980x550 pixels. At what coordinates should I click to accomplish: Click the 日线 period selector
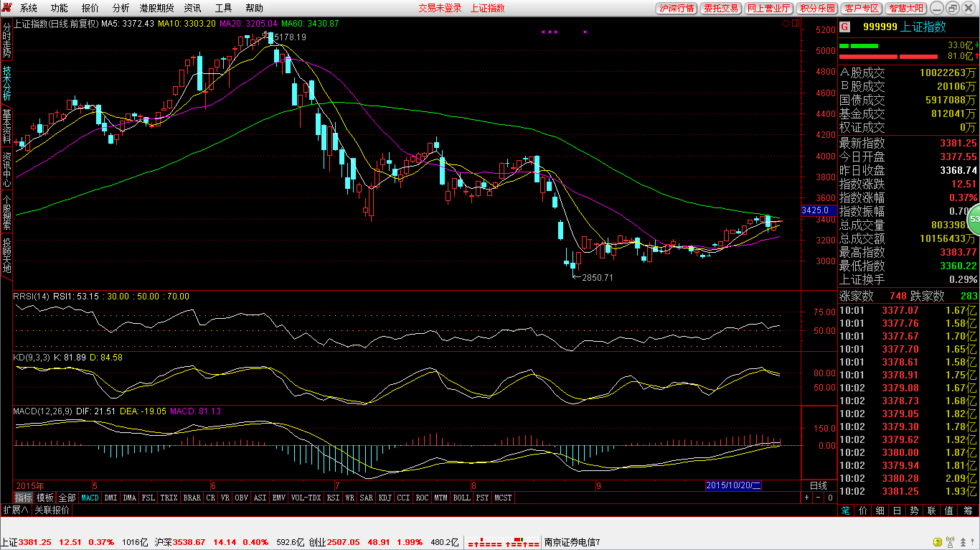point(819,485)
